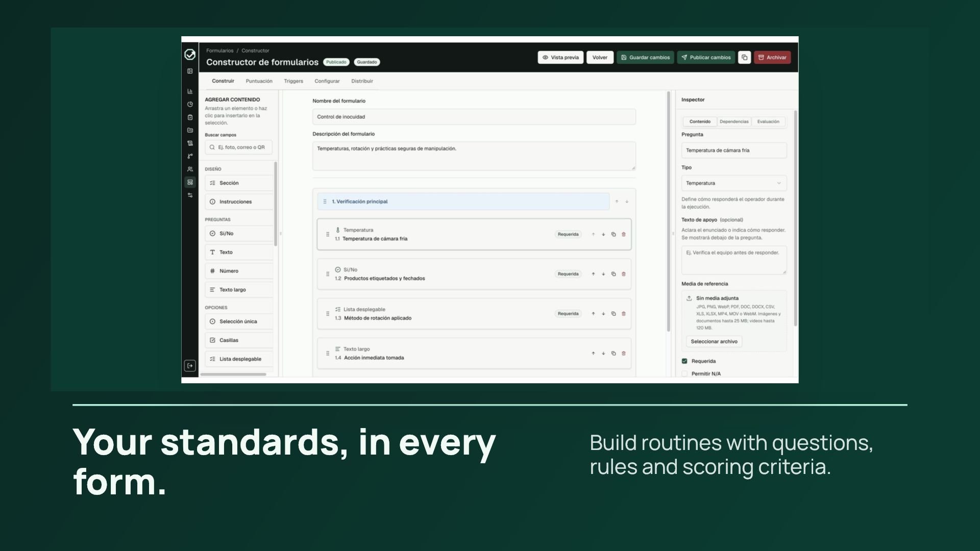The height and width of the screenshot is (551, 980).
Task: Click the Buscar campos search field
Action: (x=238, y=147)
